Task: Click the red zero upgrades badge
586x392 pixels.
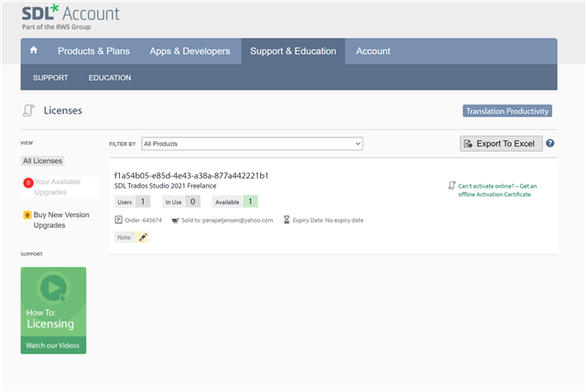Action: 28,183
